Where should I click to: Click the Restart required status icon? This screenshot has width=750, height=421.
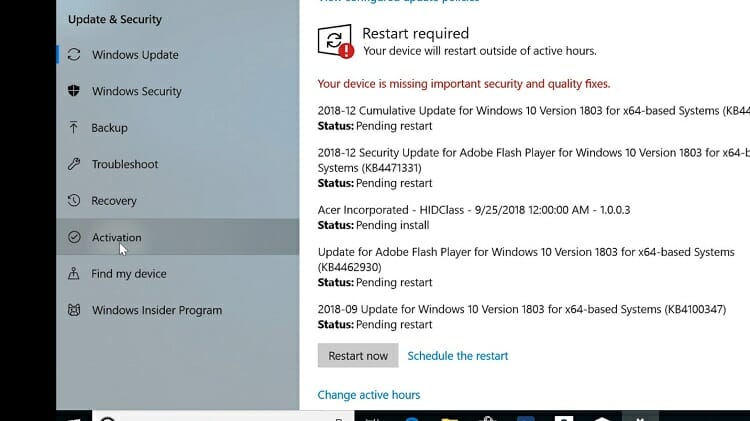[x=336, y=42]
